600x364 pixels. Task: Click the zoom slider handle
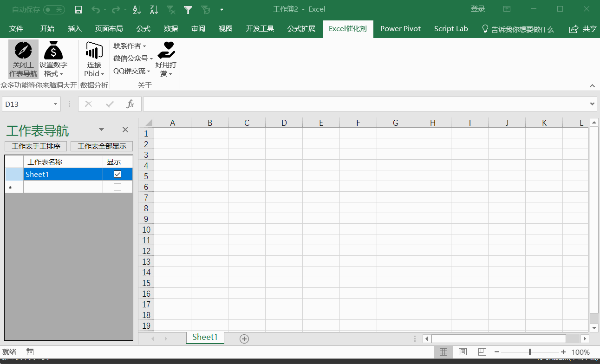coord(530,352)
